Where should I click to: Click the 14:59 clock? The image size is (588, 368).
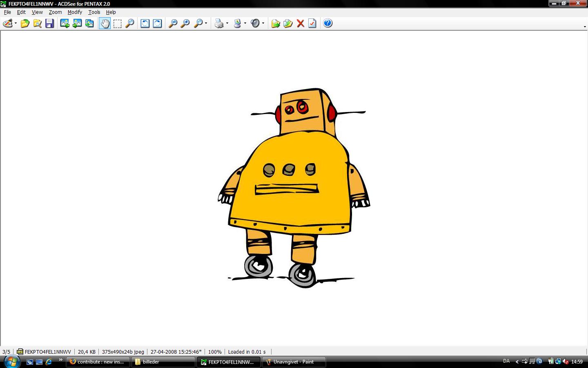pyautogui.click(x=577, y=361)
